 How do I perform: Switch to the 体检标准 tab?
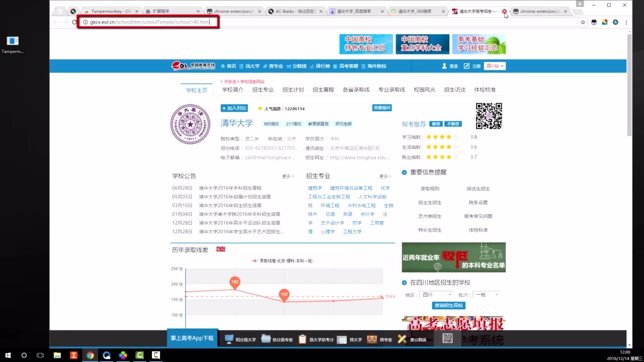pyautogui.click(x=485, y=89)
